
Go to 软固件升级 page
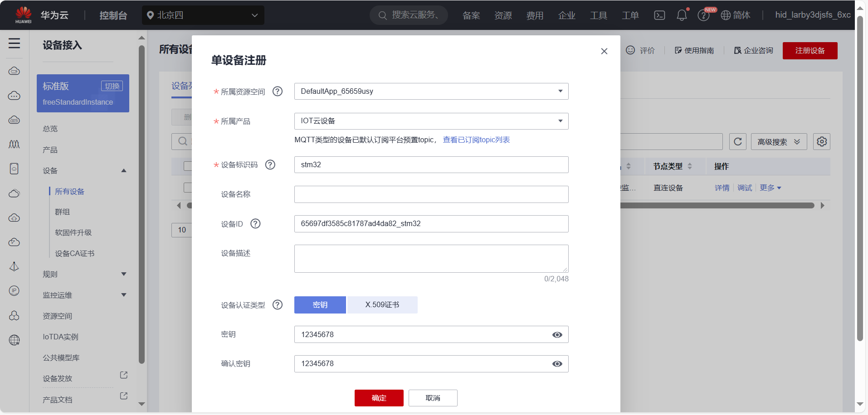coord(73,232)
